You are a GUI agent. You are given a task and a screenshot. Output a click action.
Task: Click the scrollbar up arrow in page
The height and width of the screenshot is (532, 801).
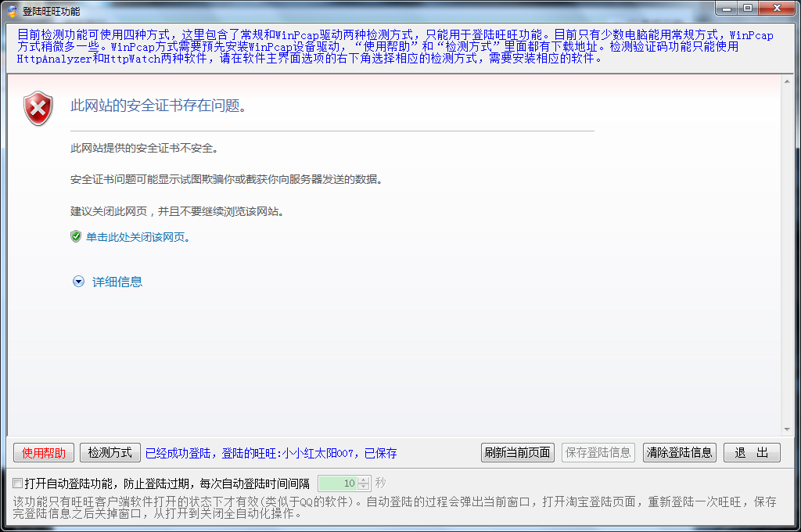pos(788,81)
